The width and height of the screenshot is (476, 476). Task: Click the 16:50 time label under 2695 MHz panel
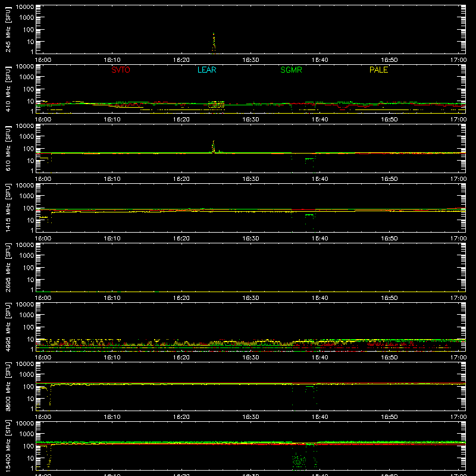pos(389,298)
